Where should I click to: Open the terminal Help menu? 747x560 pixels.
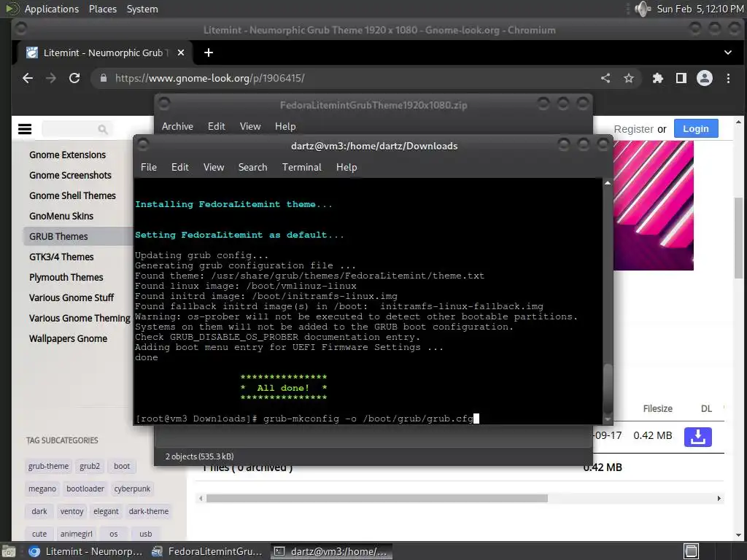(x=347, y=167)
